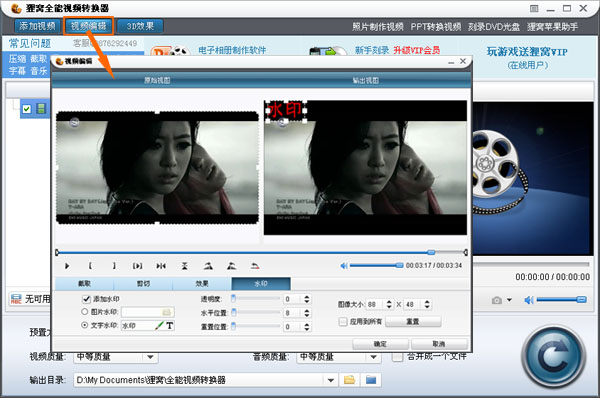Click the vertical flip icon
Screen dimensions: 600x398
point(184,266)
